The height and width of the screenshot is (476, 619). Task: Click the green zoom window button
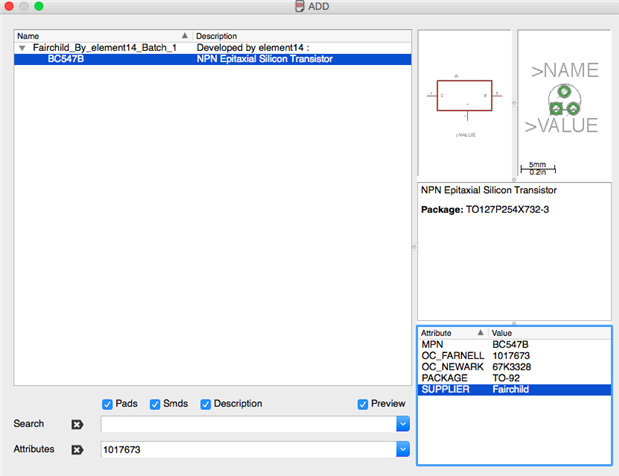[39, 6]
